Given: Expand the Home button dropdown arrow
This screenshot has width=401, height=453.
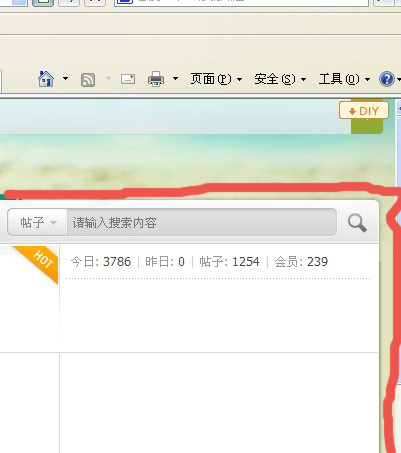Looking at the screenshot, I should click(65, 79).
